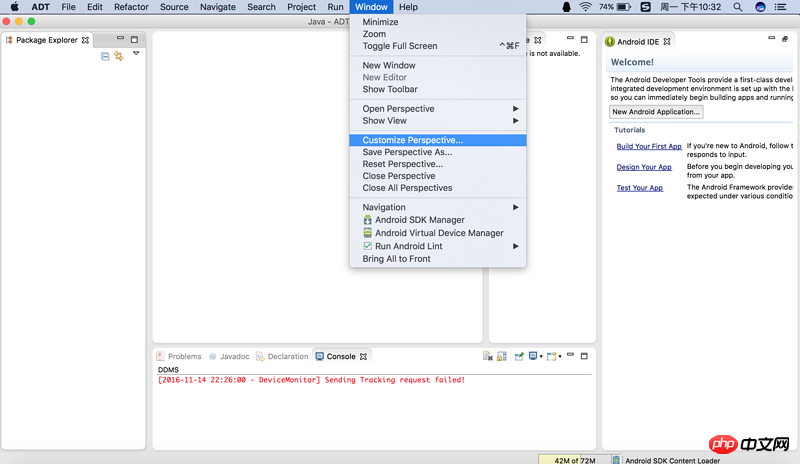Switch to the Javadoc tab
800x464 pixels.
[230, 356]
